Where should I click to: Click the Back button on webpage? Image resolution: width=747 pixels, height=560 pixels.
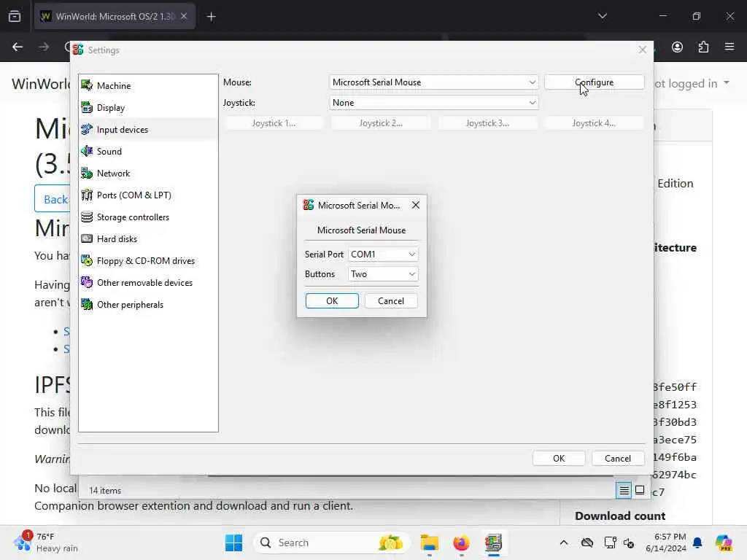(x=53, y=198)
